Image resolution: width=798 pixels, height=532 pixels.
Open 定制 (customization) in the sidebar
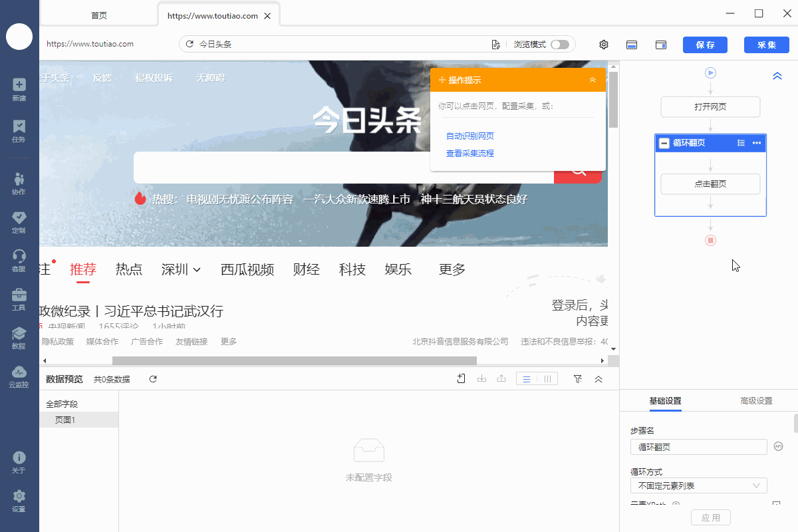tap(19, 222)
